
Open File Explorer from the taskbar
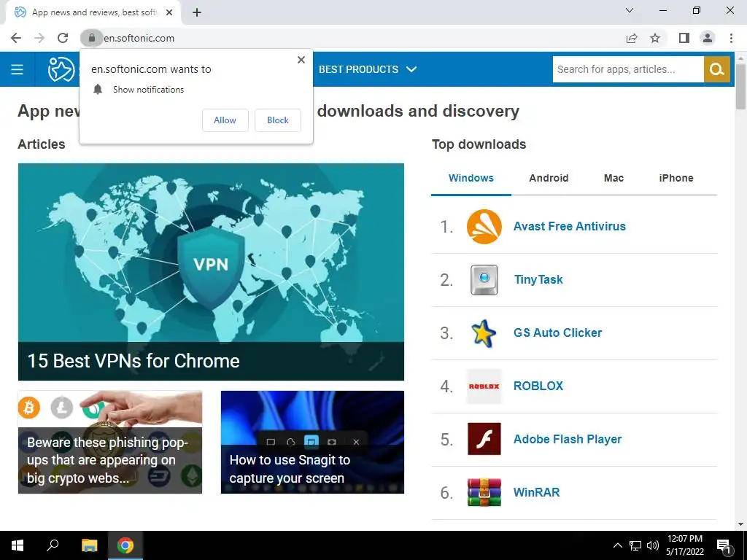pos(89,545)
